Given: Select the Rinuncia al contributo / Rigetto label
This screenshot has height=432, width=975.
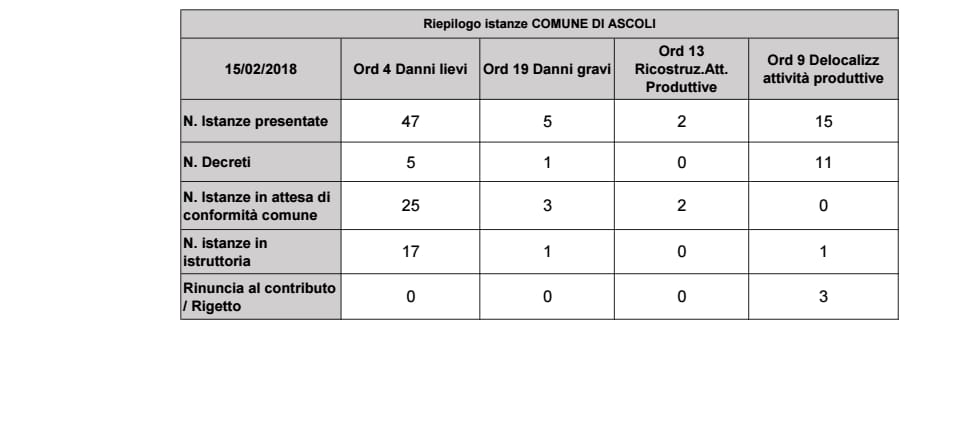Looking at the screenshot, I should (x=259, y=297).
